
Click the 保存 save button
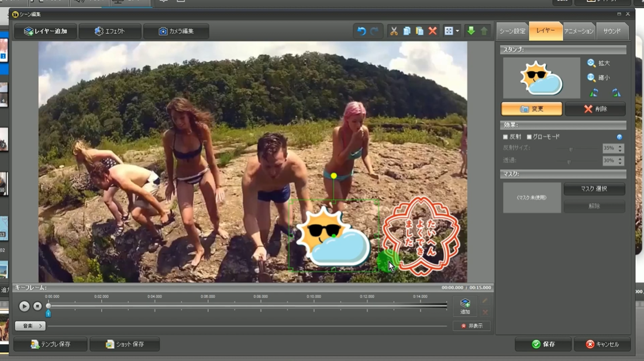tap(543, 344)
